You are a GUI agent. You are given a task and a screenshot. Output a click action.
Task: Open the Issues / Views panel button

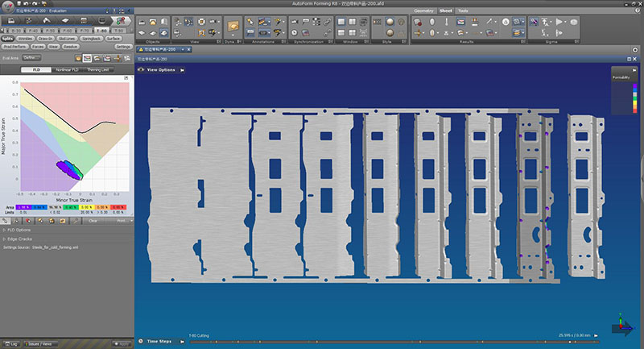[x=38, y=344]
